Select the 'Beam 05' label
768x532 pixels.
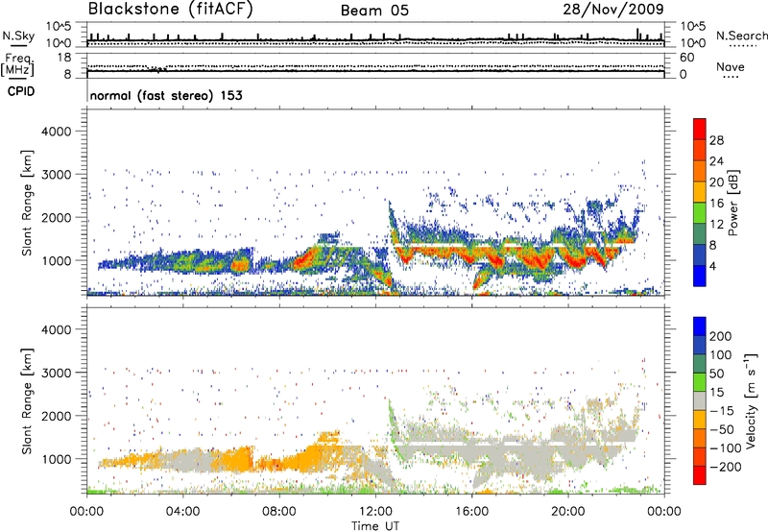pos(374,11)
